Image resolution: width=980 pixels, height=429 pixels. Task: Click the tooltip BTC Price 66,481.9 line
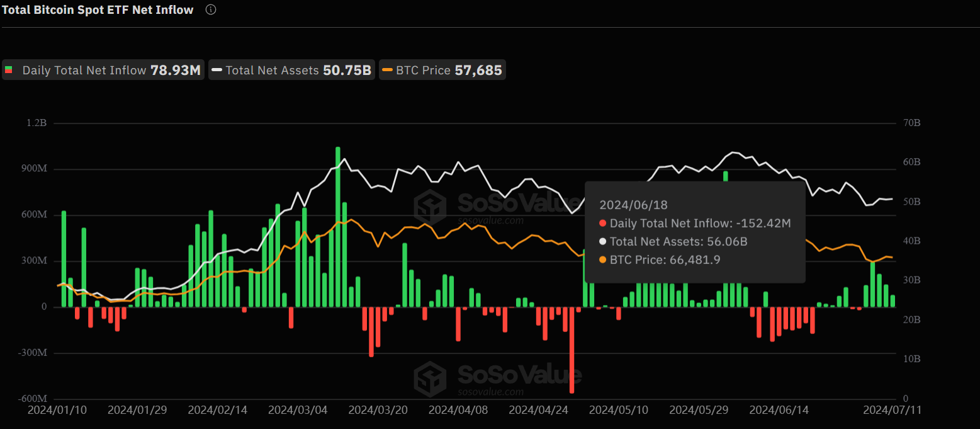(x=660, y=260)
